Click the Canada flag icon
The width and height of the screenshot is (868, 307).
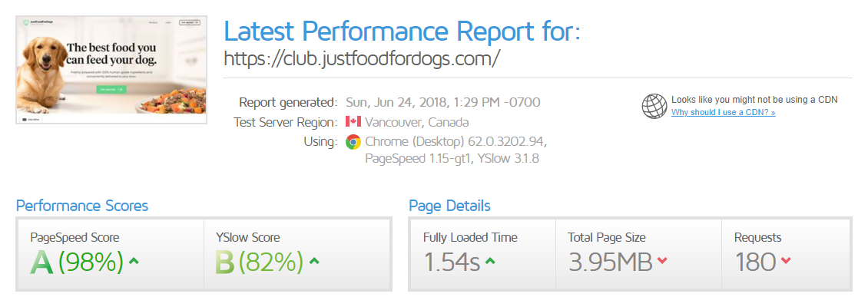coord(353,122)
